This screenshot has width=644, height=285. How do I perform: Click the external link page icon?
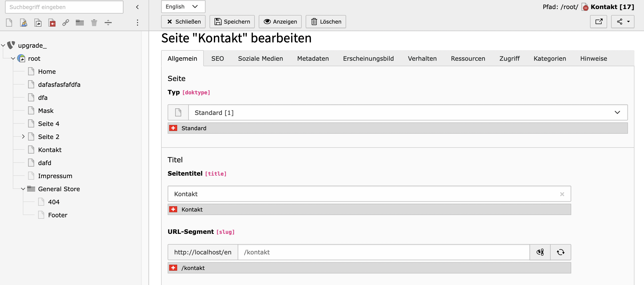66,23
